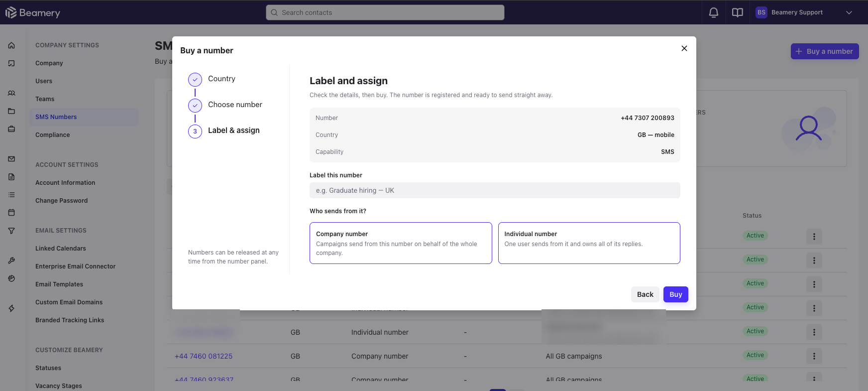The height and width of the screenshot is (391, 868).
Task: Open the Home icon in the left rail
Action: [11, 45]
